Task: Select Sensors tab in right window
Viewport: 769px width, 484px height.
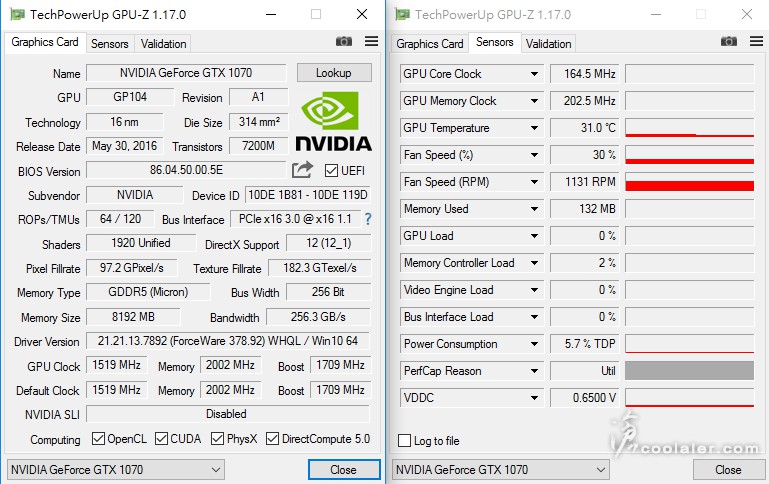Action: 494,42
